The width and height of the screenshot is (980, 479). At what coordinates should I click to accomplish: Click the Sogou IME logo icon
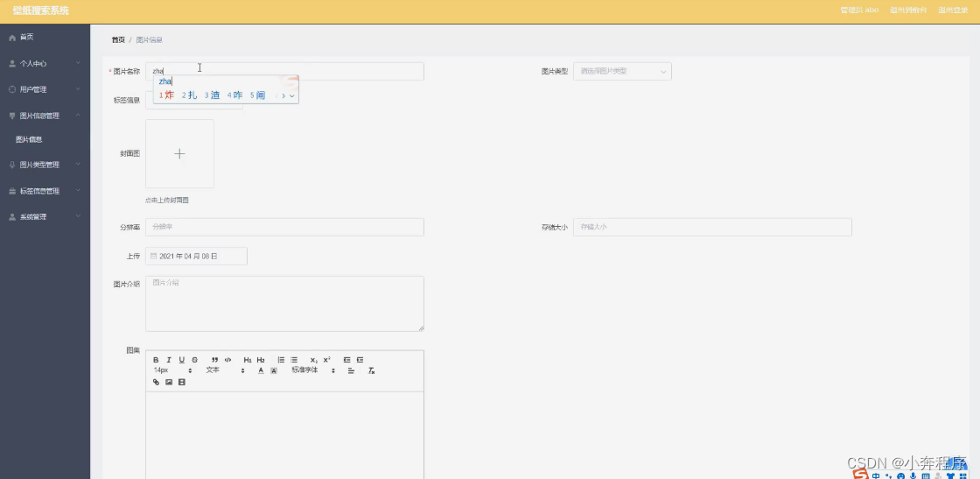point(861,475)
